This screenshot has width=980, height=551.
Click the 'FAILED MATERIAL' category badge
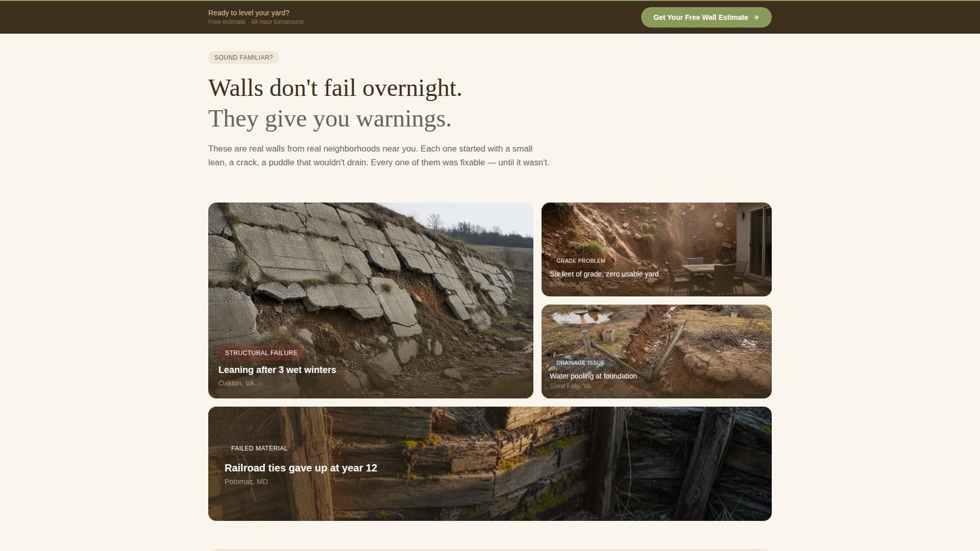point(259,448)
